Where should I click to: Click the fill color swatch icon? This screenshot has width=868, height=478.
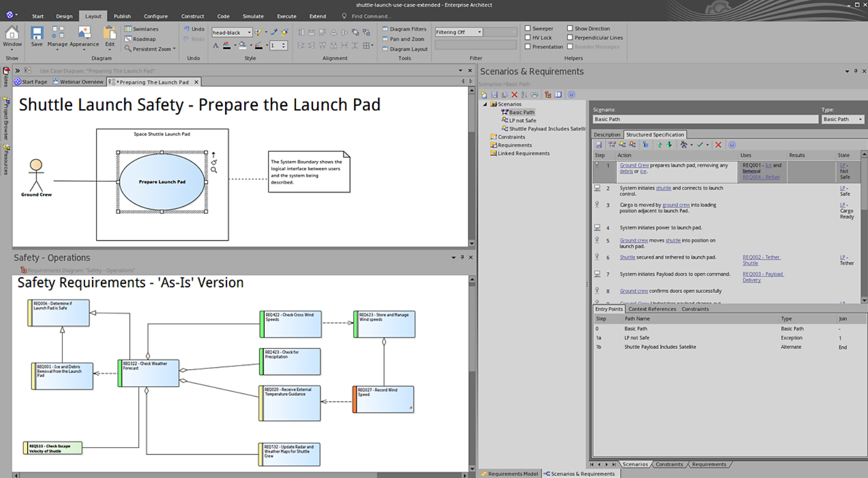[242, 46]
